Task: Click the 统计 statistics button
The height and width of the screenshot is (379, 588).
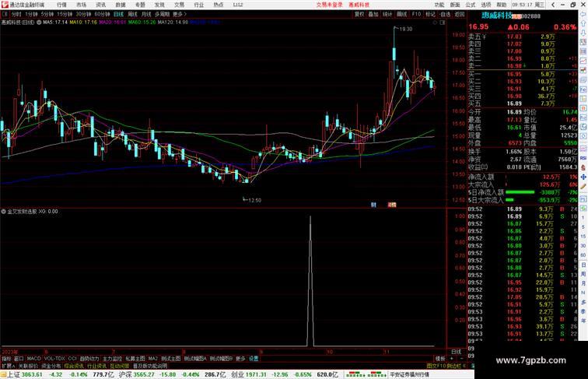Action: point(387,14)
